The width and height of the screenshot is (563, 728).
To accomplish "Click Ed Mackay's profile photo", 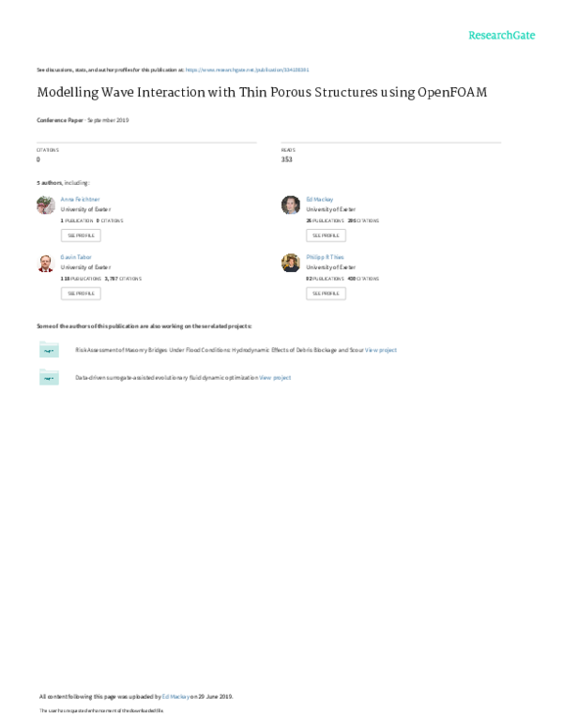I will [291, 205].
